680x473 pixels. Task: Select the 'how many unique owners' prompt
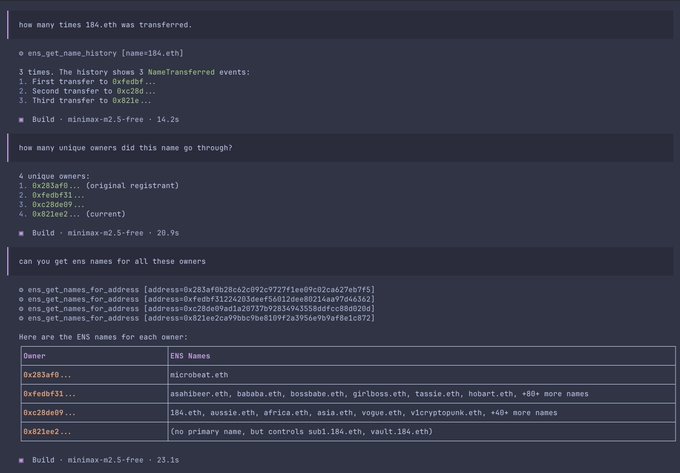pos(125,147)
